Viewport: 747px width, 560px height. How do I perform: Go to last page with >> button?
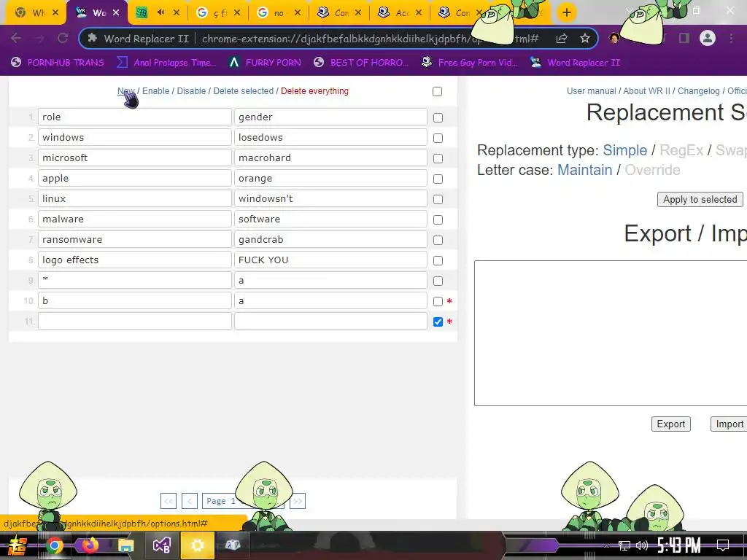[x=298, y=501]
